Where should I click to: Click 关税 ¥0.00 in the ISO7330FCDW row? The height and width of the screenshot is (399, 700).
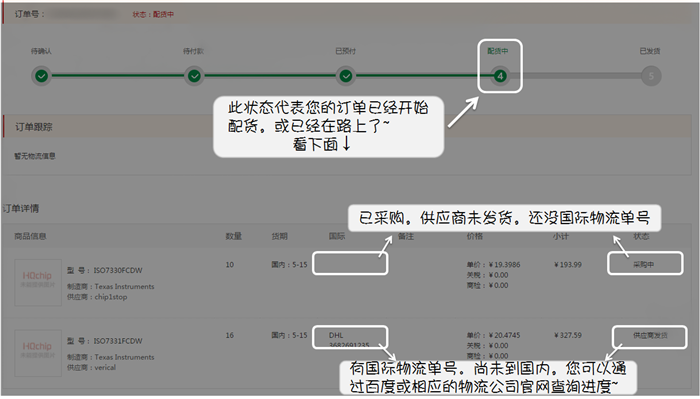click(x=488, y=275)
